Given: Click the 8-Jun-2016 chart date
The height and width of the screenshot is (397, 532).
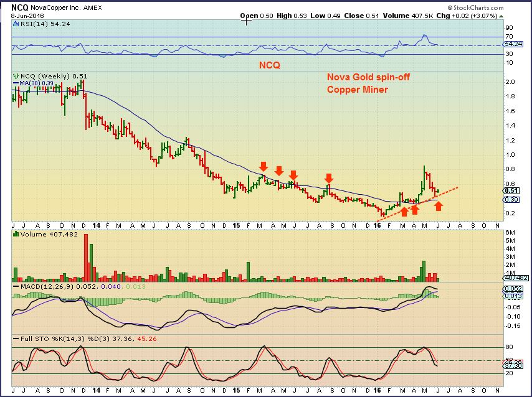Looking at the screenshot, I should [27, 16].
